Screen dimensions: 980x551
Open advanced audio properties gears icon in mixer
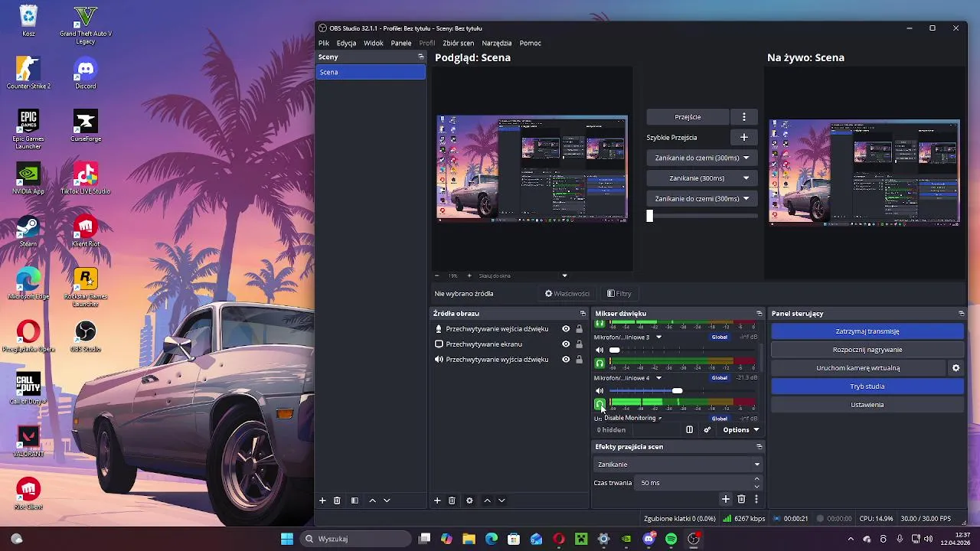tap(707, 430)
